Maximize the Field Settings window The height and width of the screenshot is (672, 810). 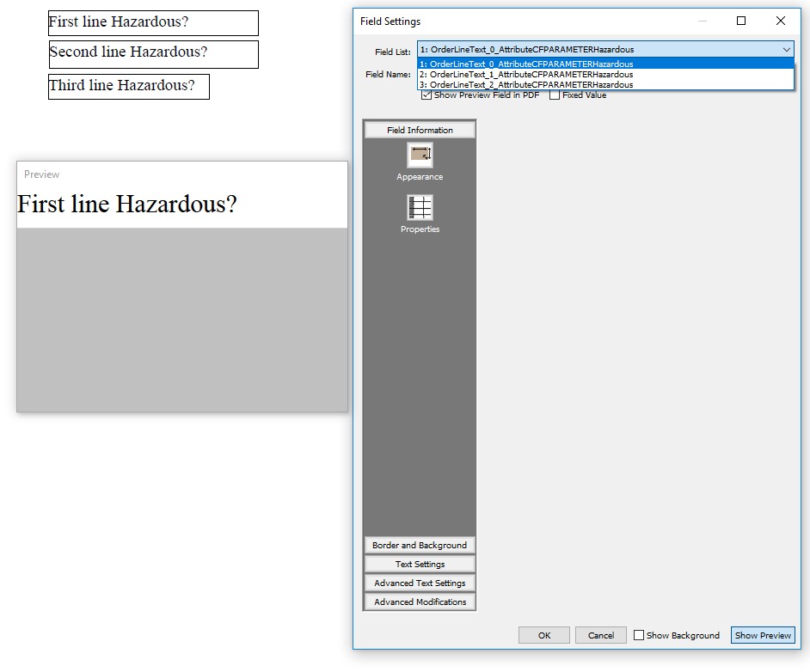[x=741, y=21]
